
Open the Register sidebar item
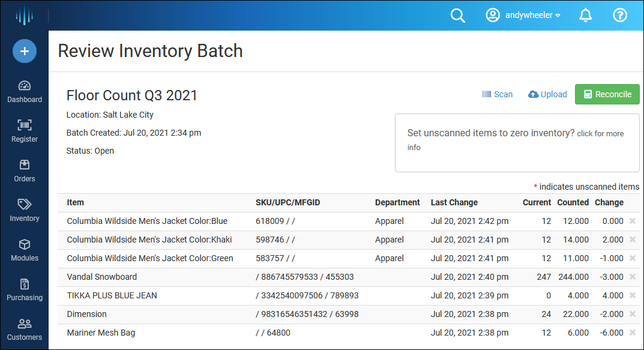[25, 131]
